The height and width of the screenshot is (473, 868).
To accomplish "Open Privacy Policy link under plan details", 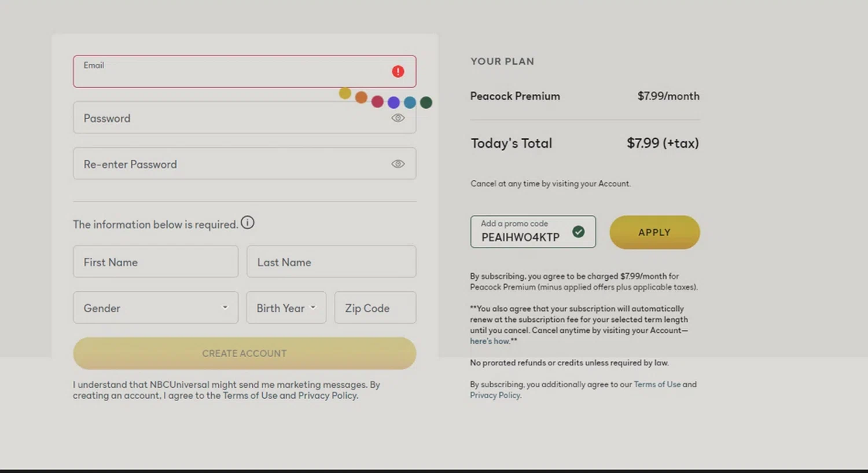I will tap(495, 395).
